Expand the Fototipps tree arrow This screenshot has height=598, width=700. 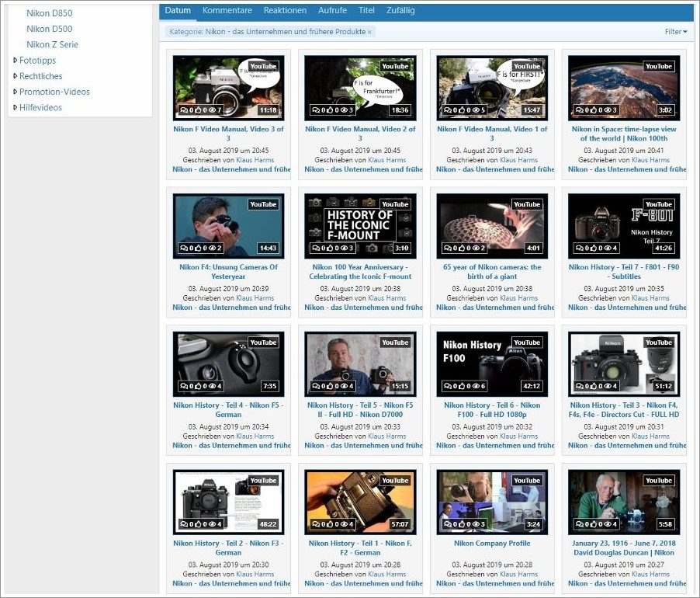tap(16, 60)
